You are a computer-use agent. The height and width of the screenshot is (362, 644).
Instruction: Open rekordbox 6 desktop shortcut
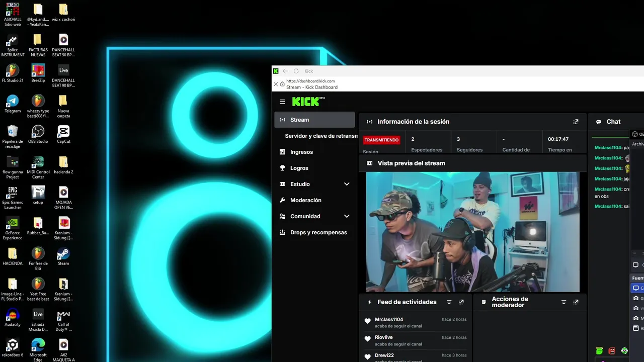[x=13, y=347]
